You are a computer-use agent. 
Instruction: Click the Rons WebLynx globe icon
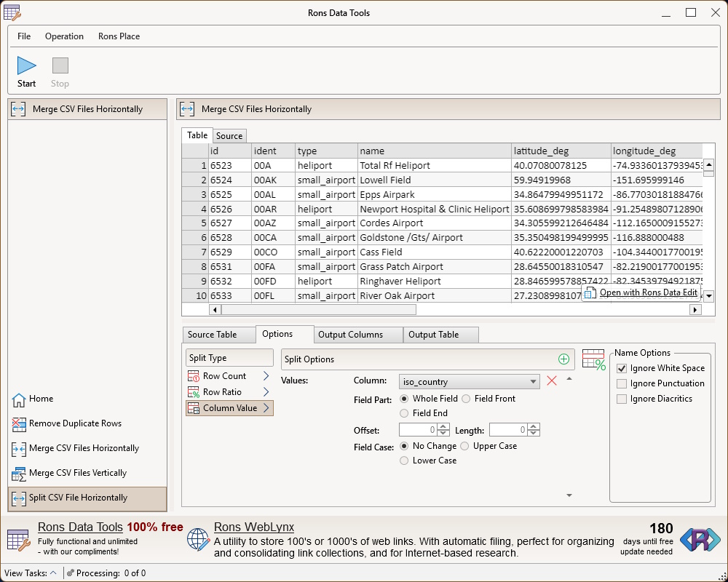coord(198,540)
